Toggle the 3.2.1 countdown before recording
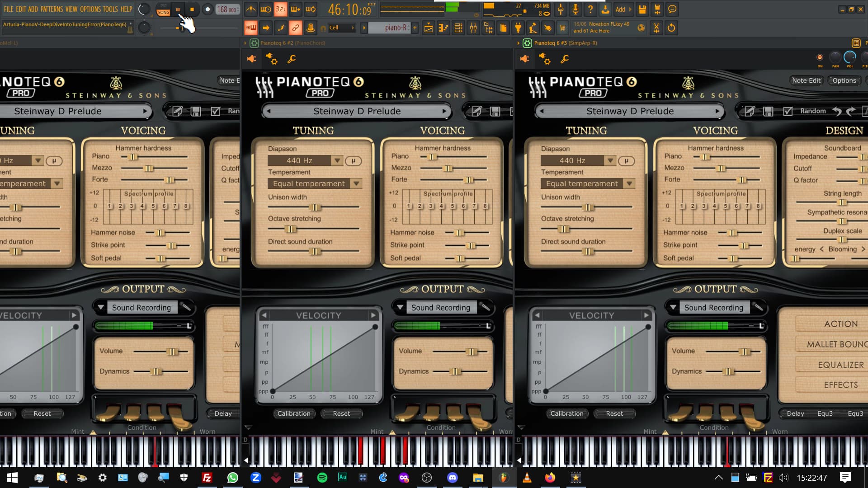The image size is (868, 488). coord(280,9)
